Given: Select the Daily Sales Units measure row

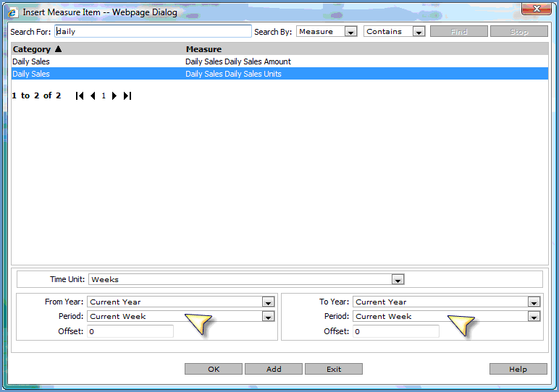Looking at the screenshot, I should pos(233,74).
